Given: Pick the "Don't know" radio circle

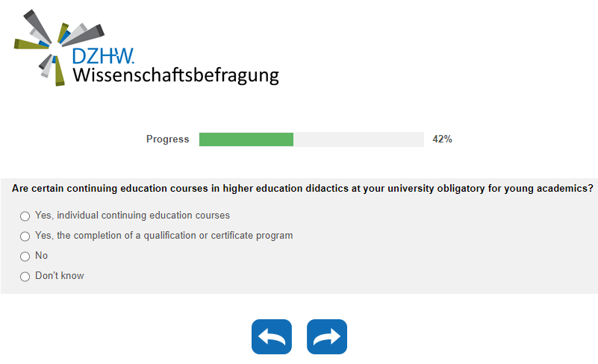Looking at the screenshot, I should 25,277.
